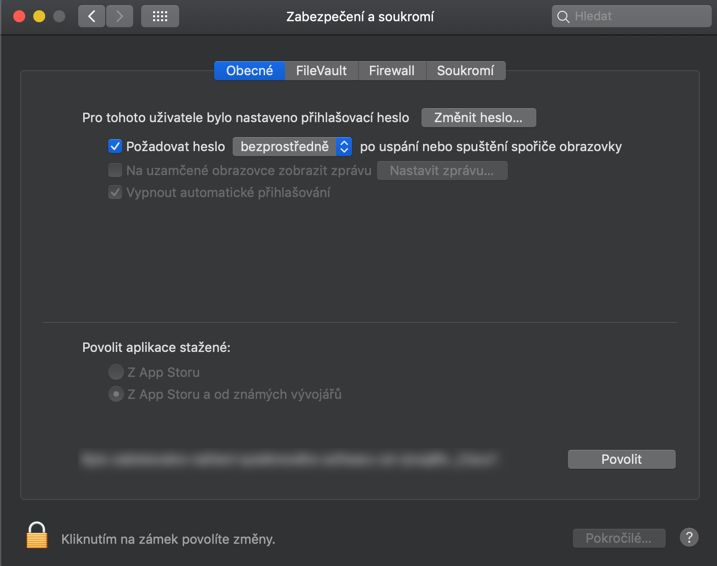
Task: Toggle the Požadovat heslo checkbox
Action: [115, 146]
